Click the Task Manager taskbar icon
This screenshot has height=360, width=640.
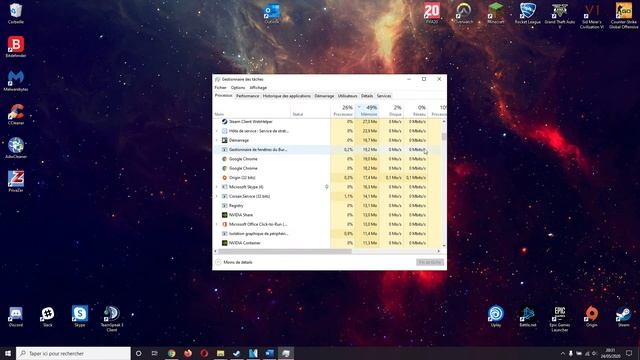[x=286, y=353]
